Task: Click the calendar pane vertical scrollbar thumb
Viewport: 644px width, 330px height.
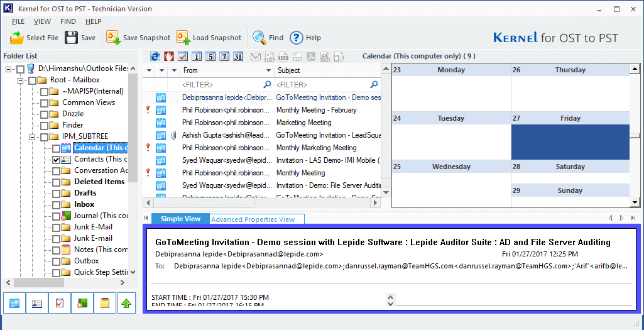Action: click(635, 135)
